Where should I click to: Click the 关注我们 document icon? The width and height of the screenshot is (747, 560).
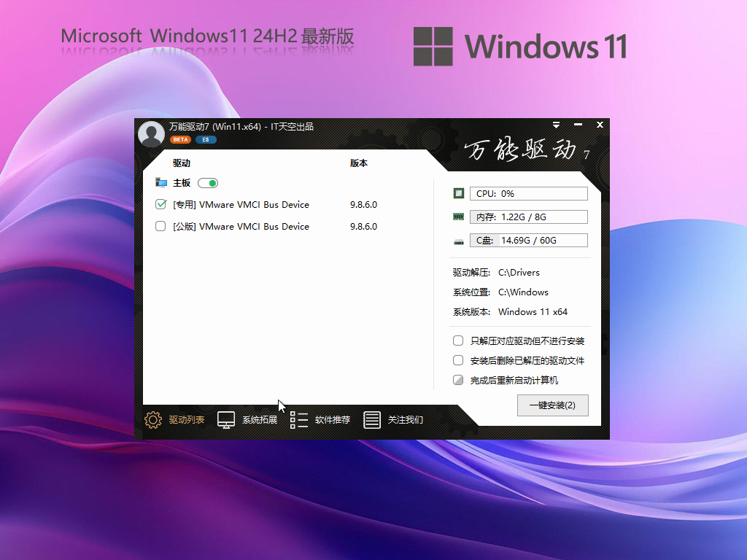coord(371,419)
